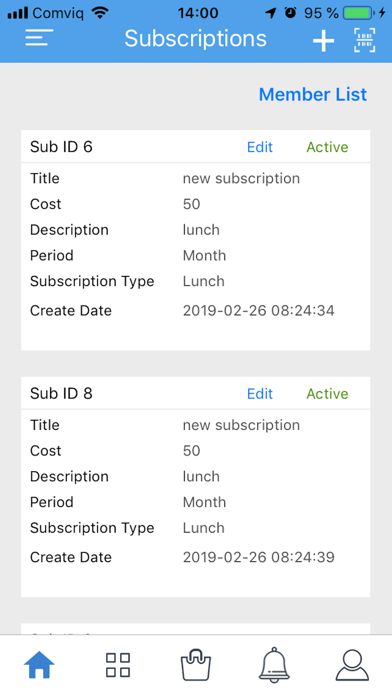Open the barcode scanner icon

364,40
